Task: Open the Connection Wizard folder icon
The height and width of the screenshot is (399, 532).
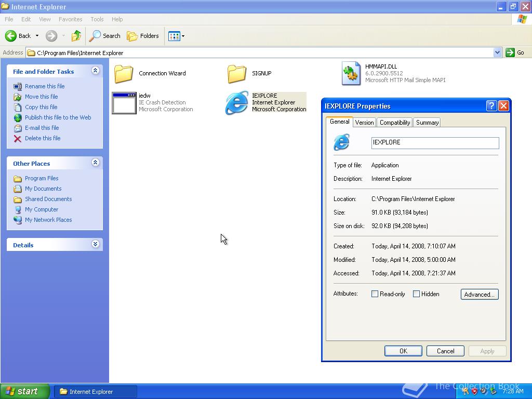Action: coord(124,73)
